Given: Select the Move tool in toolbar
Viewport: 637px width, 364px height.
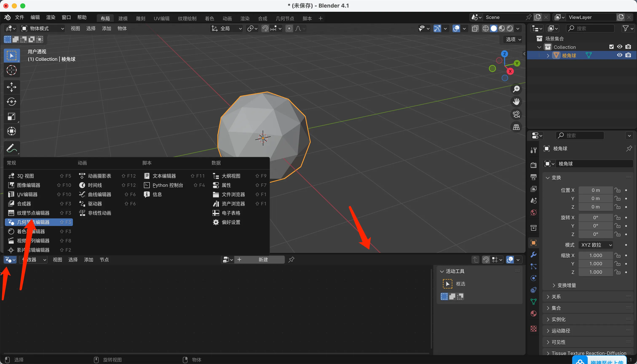Looking at the screenshot, I should click(x=12, y=87).
